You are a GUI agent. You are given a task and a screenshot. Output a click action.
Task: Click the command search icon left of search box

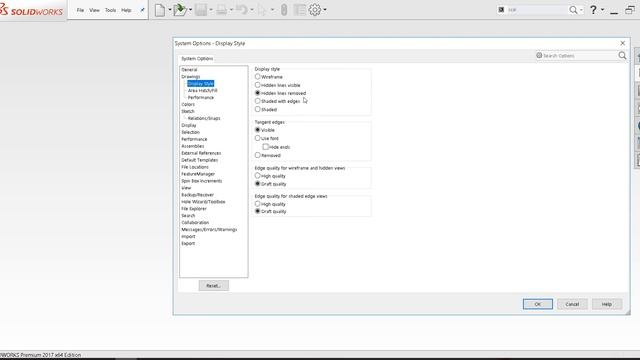point(501,10)
